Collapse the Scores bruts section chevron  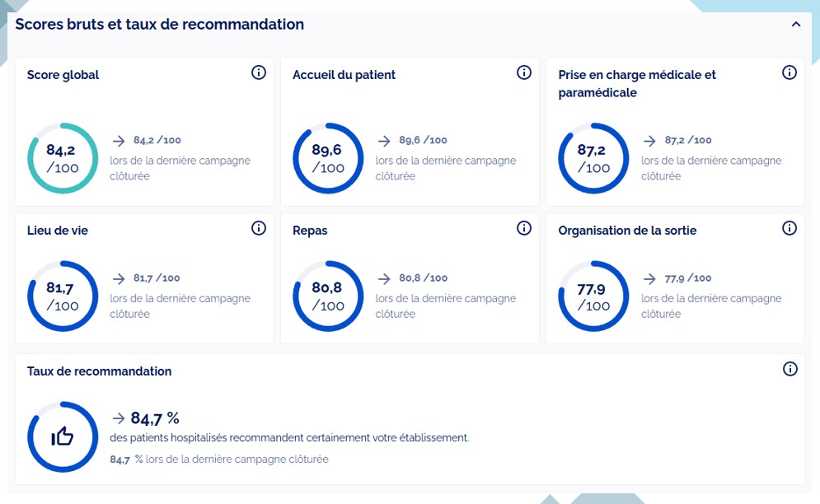[795, 25]
